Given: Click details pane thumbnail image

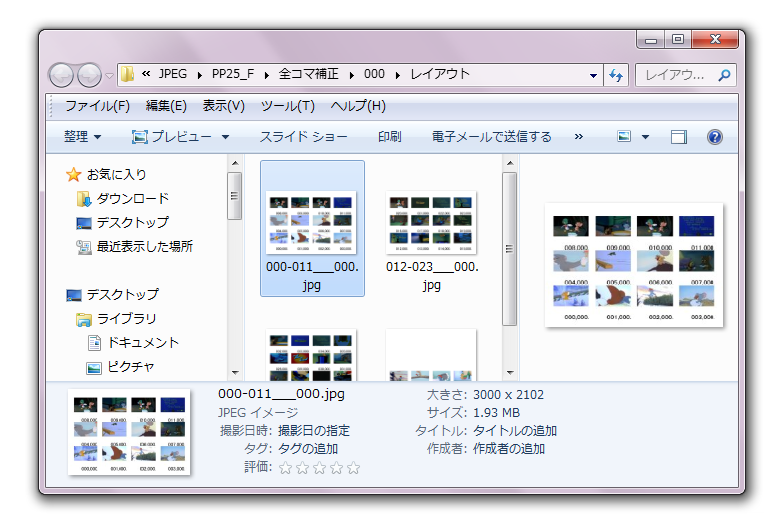Looking at the screenshot, I should (129, 431).
